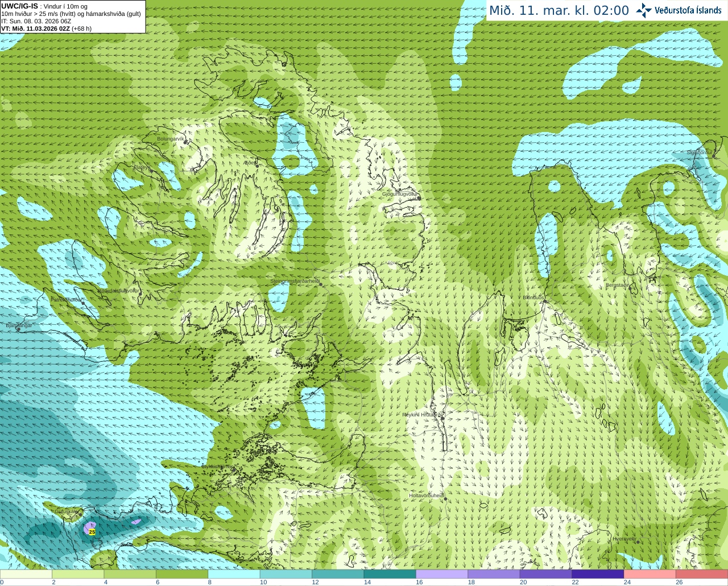Click the Siglufjörður station label
The height and width of the screenshot is (586, 728).
700,152
